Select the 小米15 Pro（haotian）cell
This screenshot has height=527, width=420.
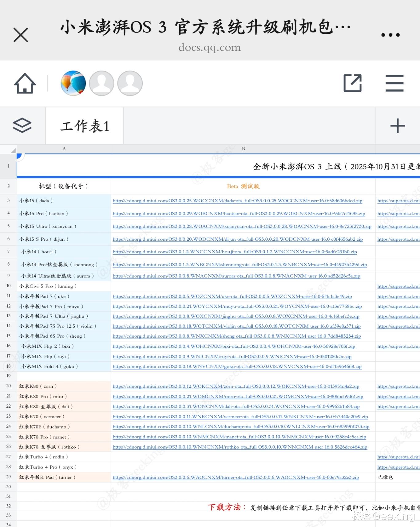pos(64,214)
